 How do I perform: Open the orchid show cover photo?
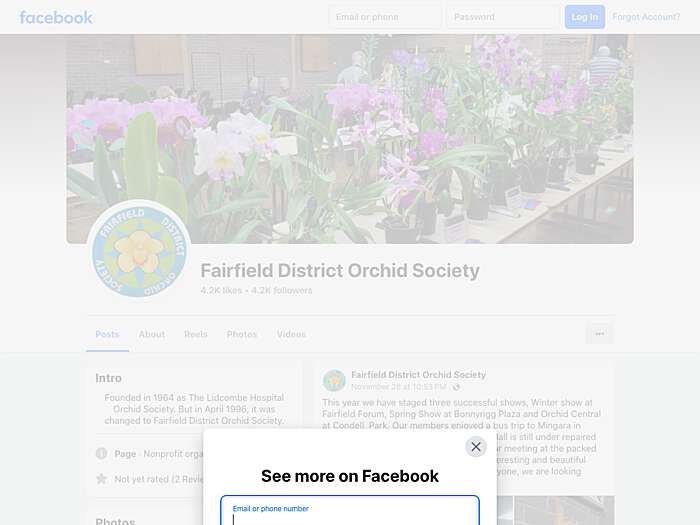coord(350,139)
